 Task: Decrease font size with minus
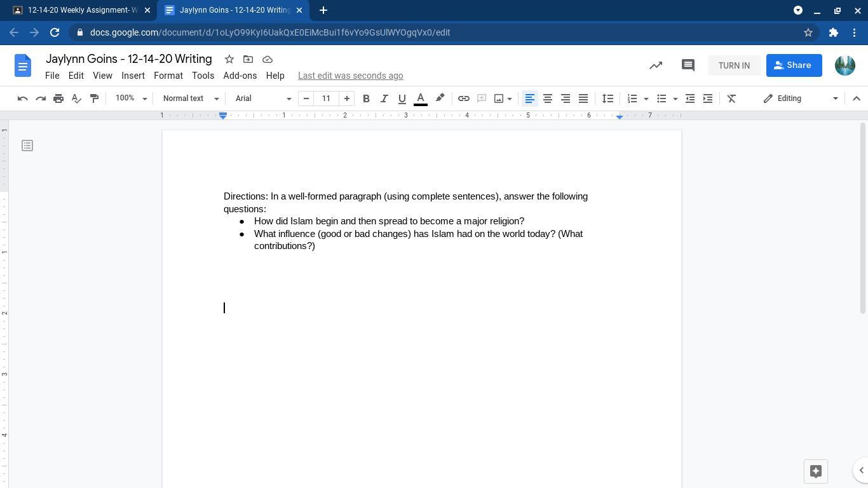(306, 98)
